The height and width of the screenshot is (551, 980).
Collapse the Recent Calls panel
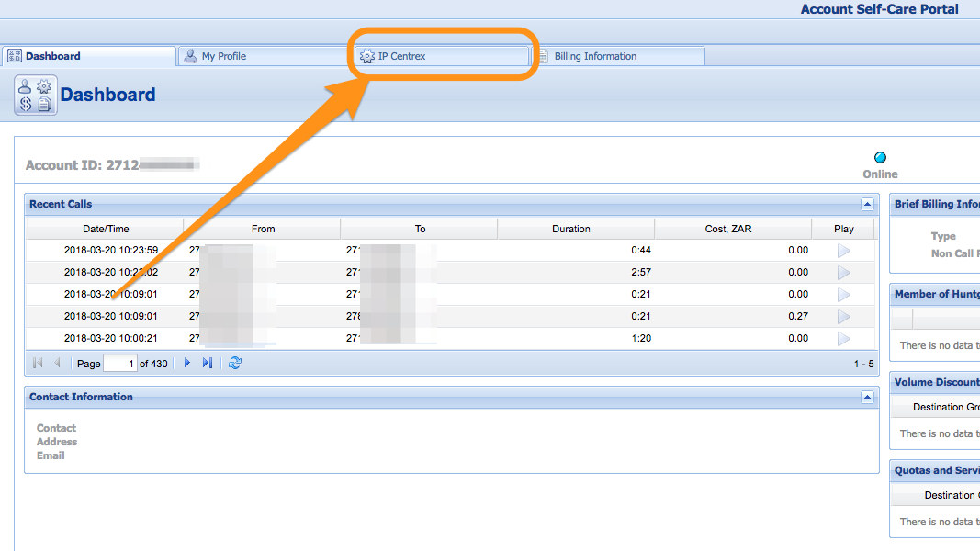(866, 205)
